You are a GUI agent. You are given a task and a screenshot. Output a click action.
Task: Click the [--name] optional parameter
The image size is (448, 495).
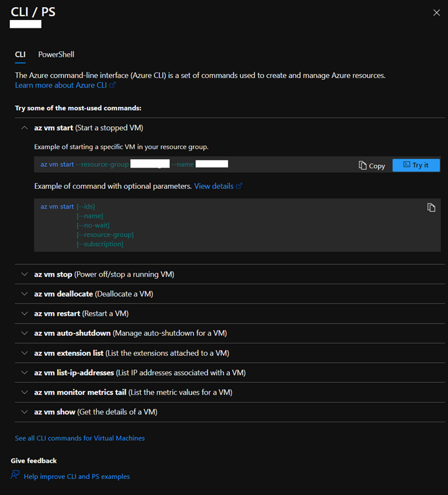tap(90, 216)
